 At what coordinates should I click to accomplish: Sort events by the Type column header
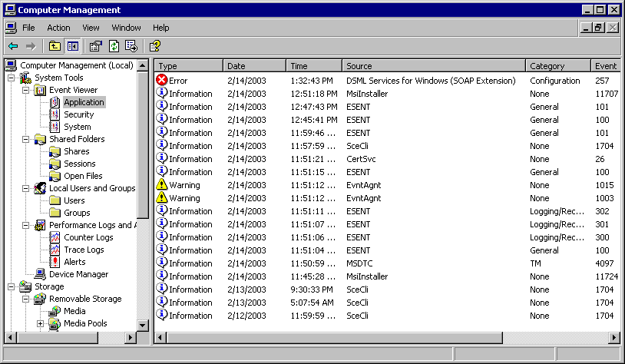click(189, 66)
